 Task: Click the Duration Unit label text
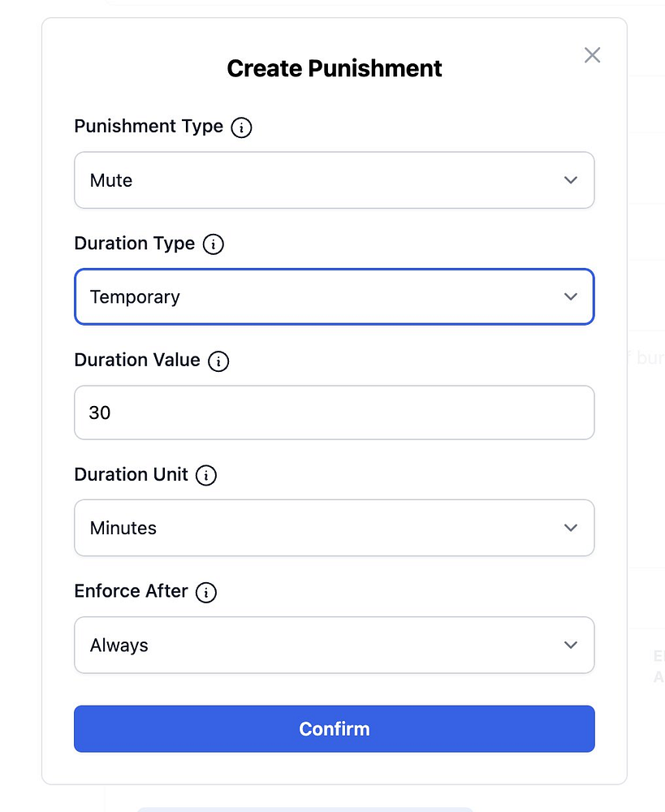[x=132, y=475]
